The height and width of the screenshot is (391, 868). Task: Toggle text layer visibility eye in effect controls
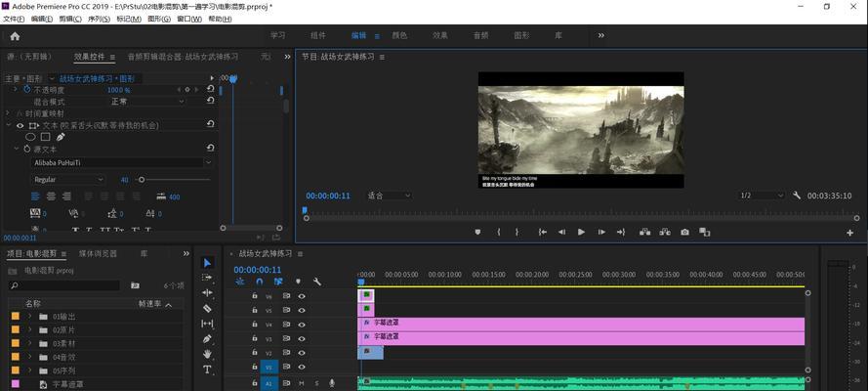pyautogui.click(x=20, y=126)
